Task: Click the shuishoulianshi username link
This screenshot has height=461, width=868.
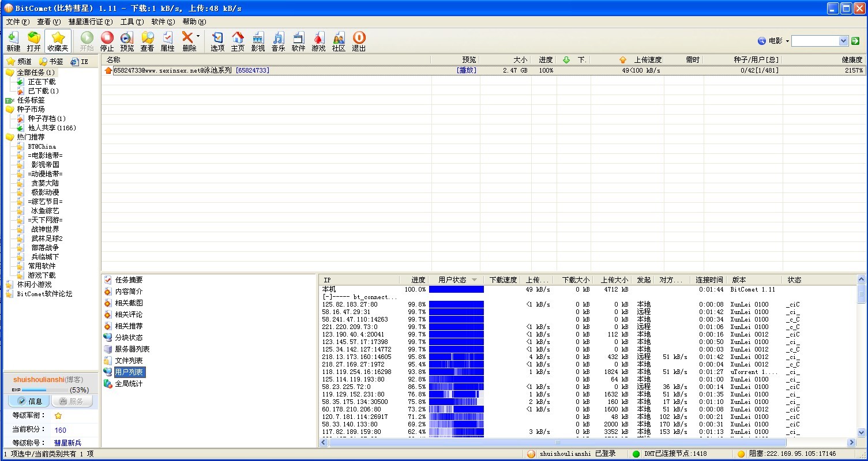Action: [38, 380]
